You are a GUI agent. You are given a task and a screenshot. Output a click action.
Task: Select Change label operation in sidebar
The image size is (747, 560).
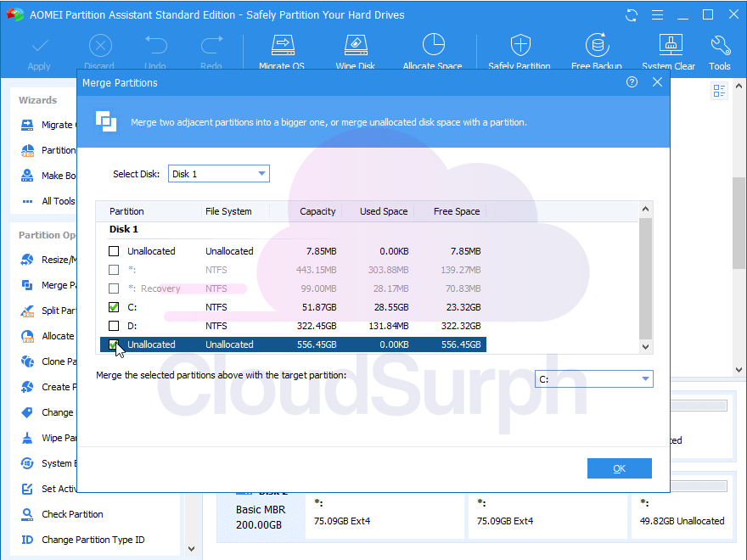(x=48, y=412)
